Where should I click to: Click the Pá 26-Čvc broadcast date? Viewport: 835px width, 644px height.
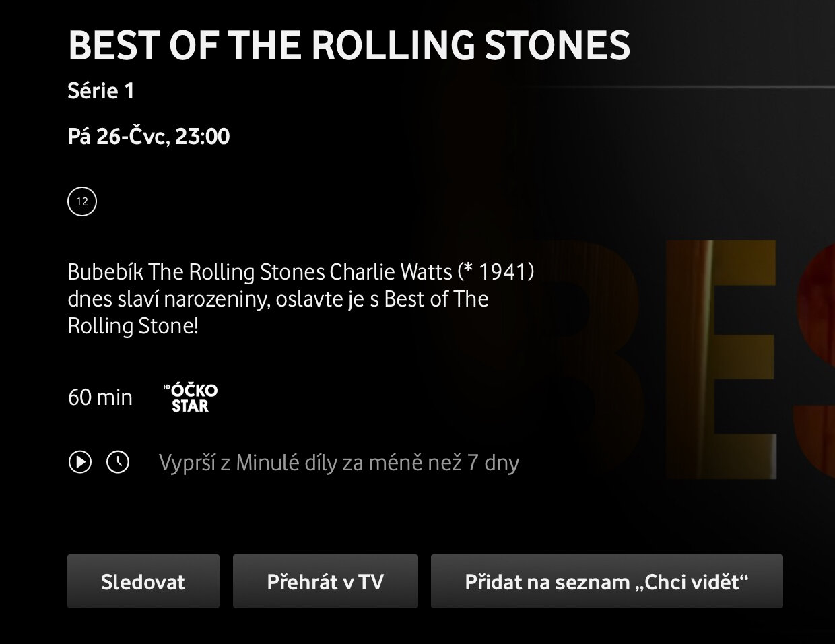[x=117, y=136]
